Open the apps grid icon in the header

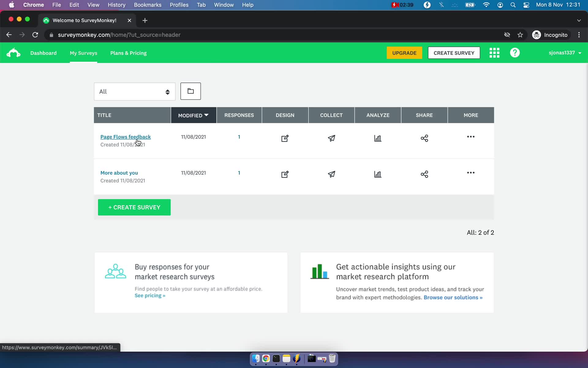point(494,53)
